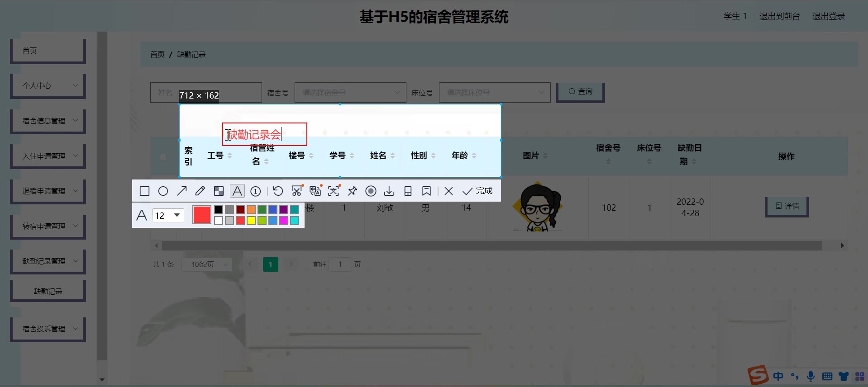Screen dimensions: 868x387
Task: Save the screenshot with download icon
Action: tap(389, 191)
